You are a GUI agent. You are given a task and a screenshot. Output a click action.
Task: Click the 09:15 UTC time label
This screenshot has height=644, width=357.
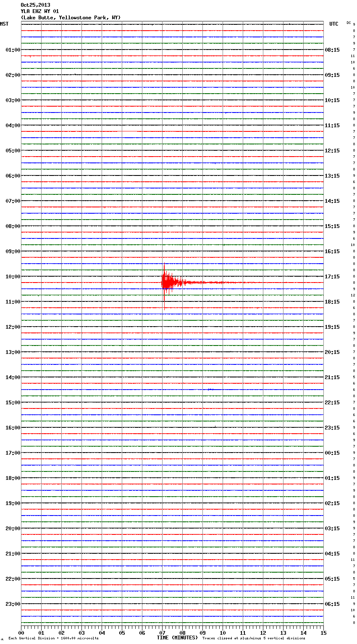click(x=332, y=75)
